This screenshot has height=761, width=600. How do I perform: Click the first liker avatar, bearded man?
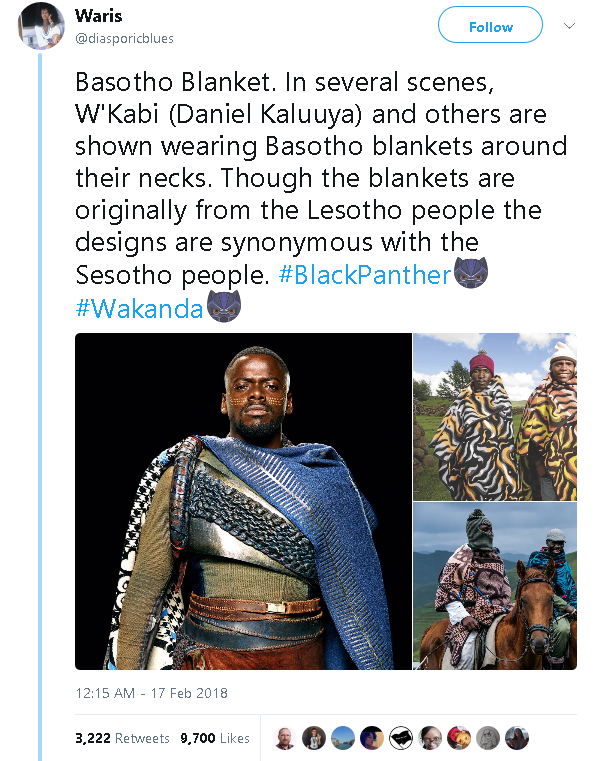(286, 738)
